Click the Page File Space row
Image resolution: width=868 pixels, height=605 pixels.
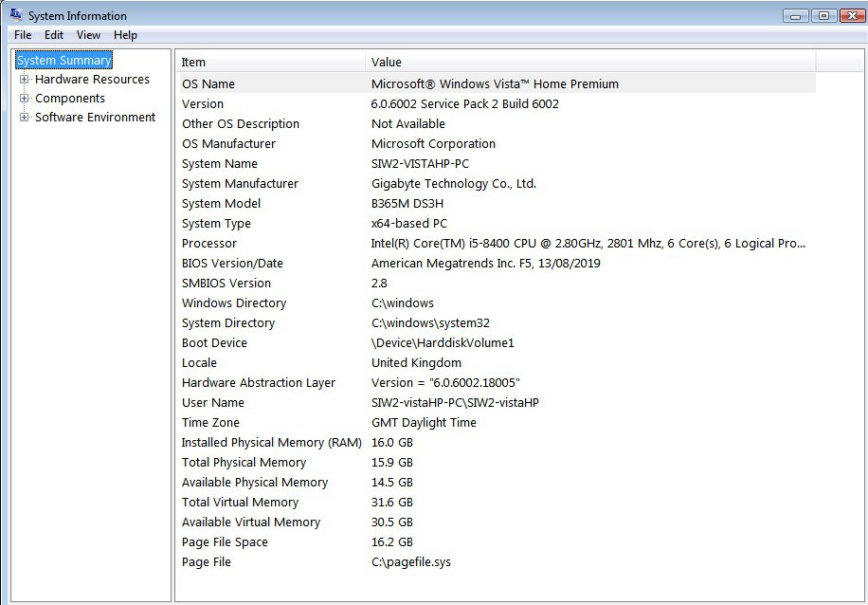(497, 542)
